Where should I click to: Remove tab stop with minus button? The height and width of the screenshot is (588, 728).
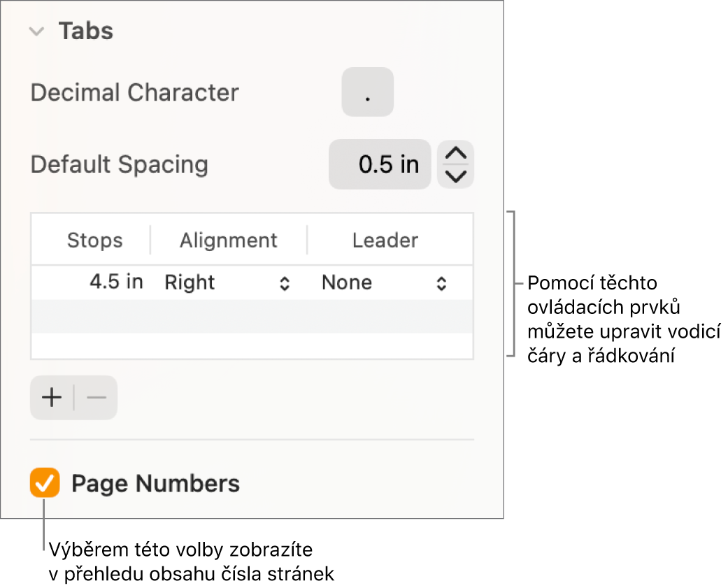pyautogui.click(x=96, y=398)
